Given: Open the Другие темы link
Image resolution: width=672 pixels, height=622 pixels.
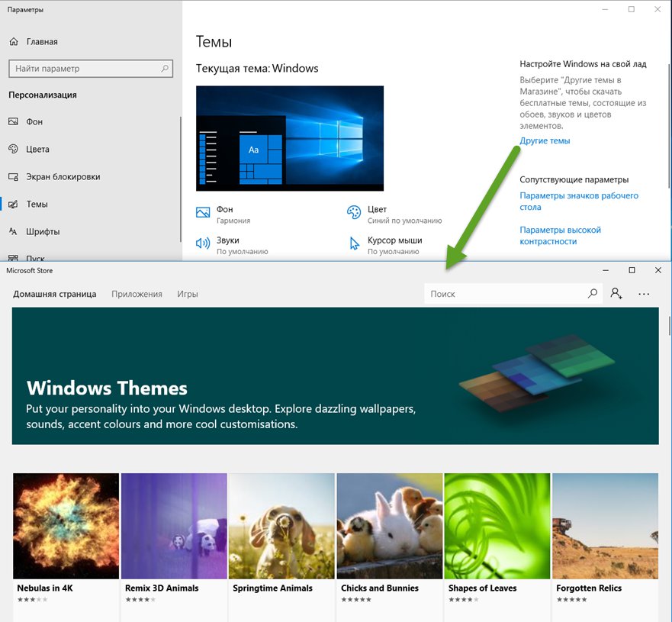Looking at the screenshot, I should pyautogui.click(x=545, y=140).
